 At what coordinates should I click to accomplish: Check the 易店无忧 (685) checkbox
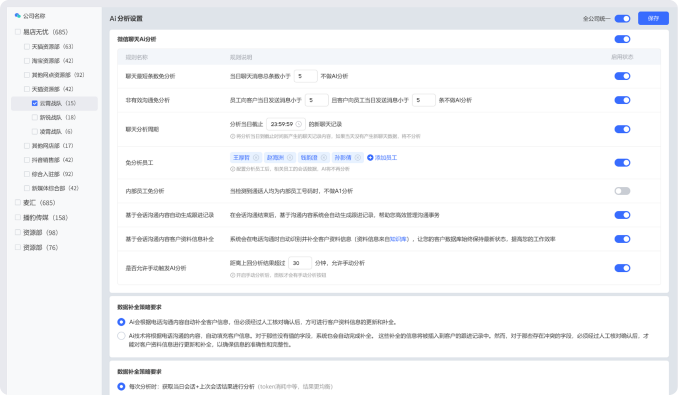point(18,32)
